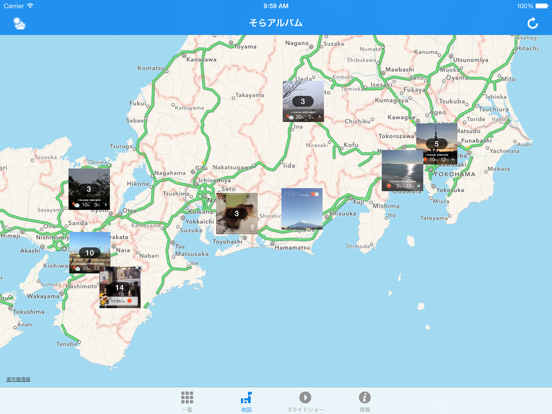Click the Tanabe city label
The height and width of the screenshot is (414, 552).
click(x=67, y=344)
